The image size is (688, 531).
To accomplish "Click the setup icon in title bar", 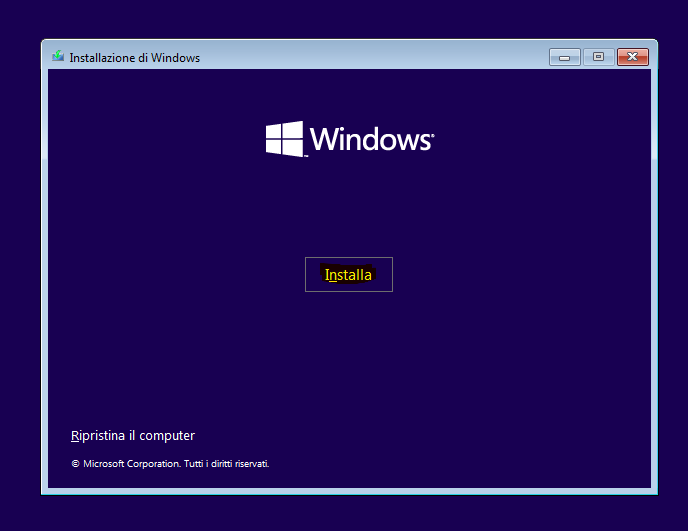I will [58, 57].
